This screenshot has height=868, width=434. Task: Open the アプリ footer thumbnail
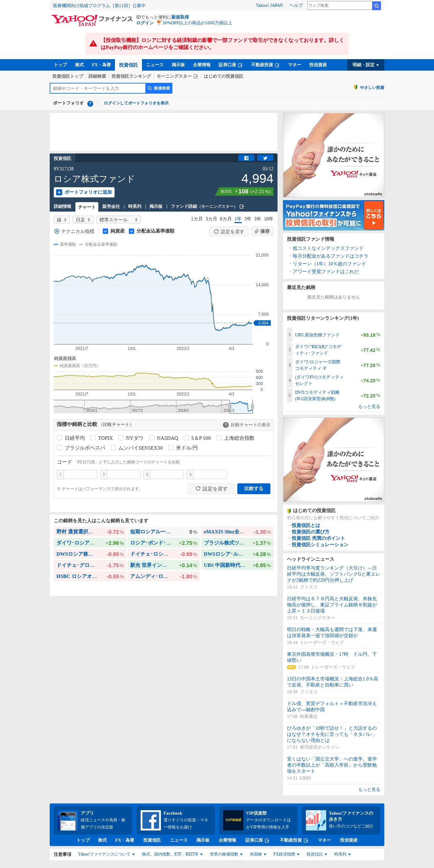68,820
